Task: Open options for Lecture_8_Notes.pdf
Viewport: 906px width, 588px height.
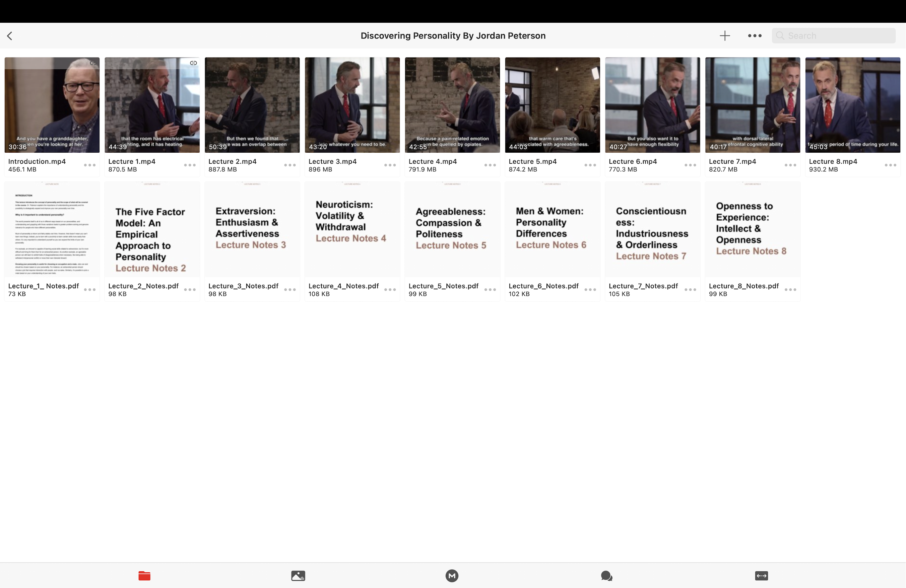Action: point(791,289)
